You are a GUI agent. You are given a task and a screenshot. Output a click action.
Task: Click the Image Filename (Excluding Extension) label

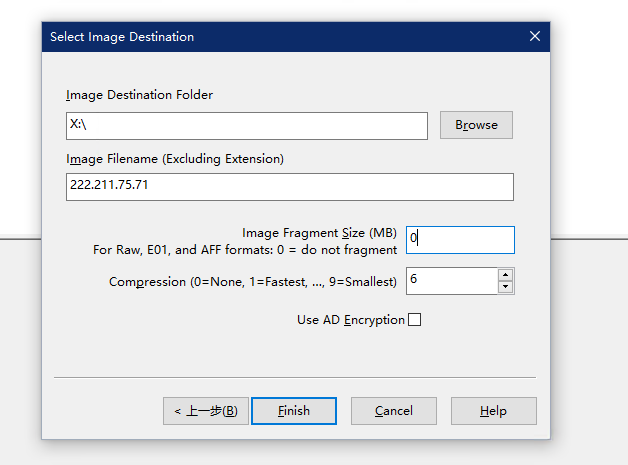coord(175,159)
